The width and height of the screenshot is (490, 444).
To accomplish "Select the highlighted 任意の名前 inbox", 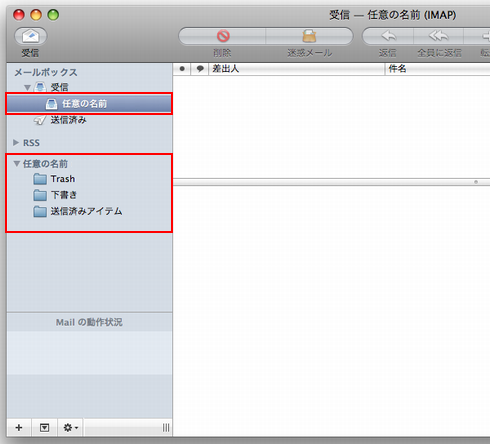I will (x=89, y=104).
